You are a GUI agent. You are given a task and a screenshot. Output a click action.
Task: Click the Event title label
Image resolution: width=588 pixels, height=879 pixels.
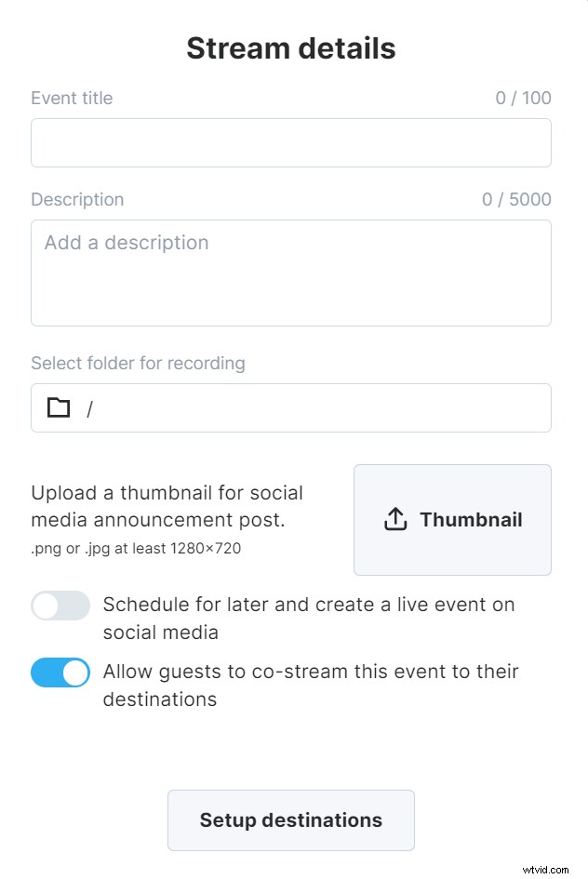coord(71,98)
